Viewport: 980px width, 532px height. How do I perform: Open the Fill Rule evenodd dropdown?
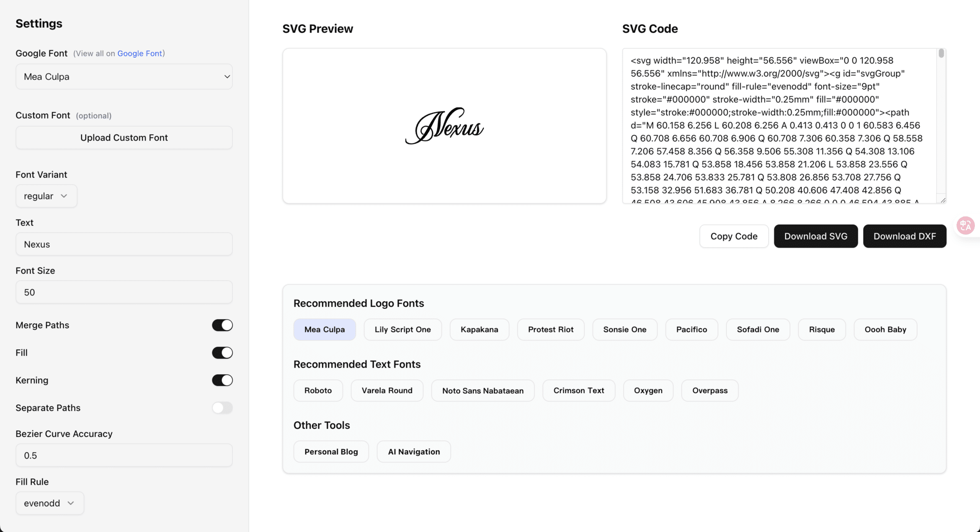click(x=50, y=503)
